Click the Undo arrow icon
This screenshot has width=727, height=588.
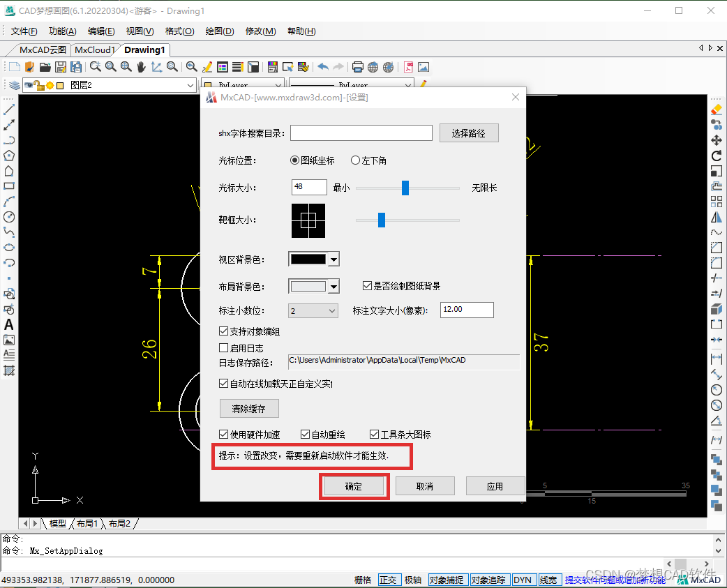(x=323, y=67)
